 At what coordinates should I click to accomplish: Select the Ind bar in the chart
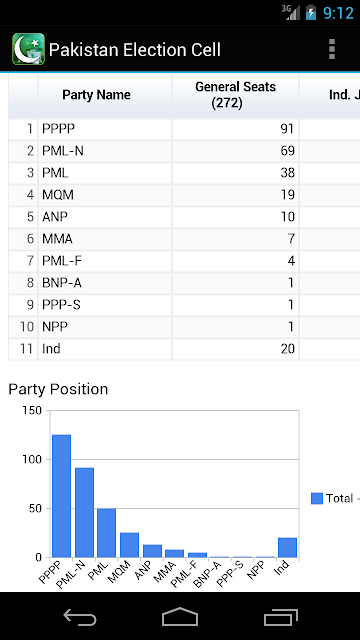click(287, 548)
